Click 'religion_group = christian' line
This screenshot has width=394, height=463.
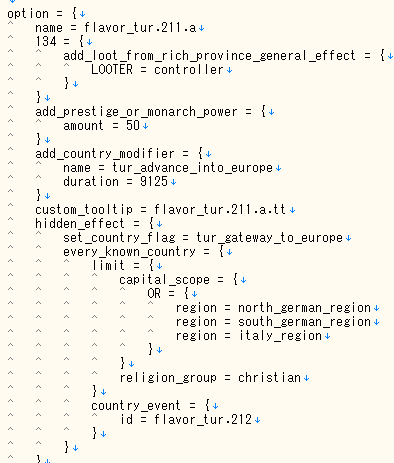(x=210, y=378)
